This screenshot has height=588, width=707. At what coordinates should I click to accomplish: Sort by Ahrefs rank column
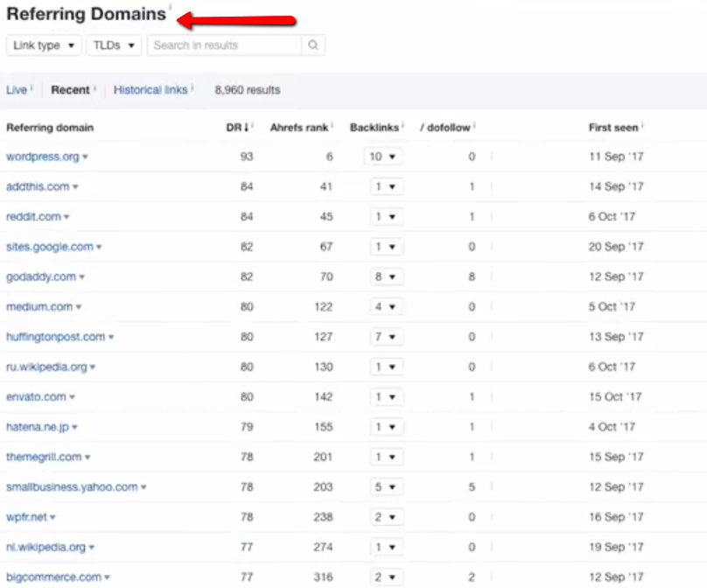[299, 128]
